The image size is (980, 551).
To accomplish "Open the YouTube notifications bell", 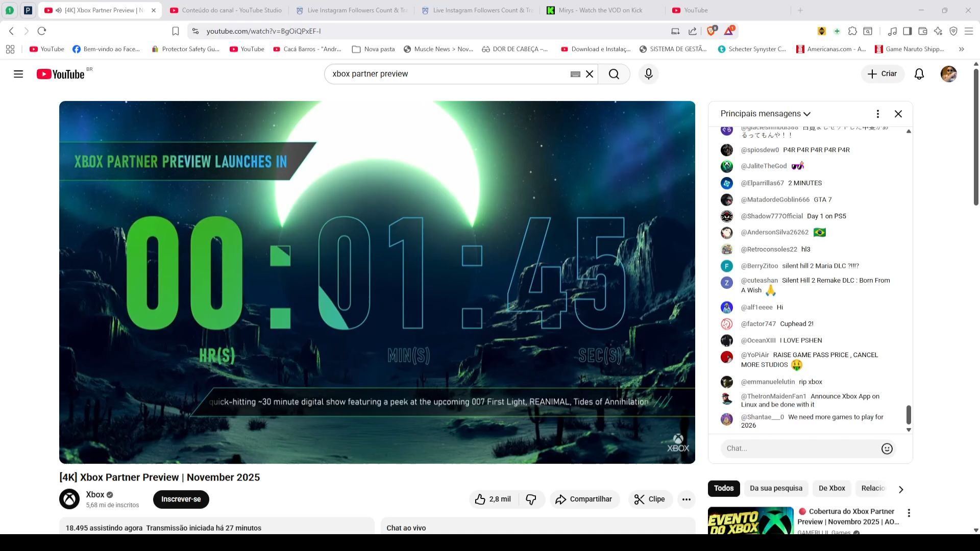I will (x=919, y=74).
